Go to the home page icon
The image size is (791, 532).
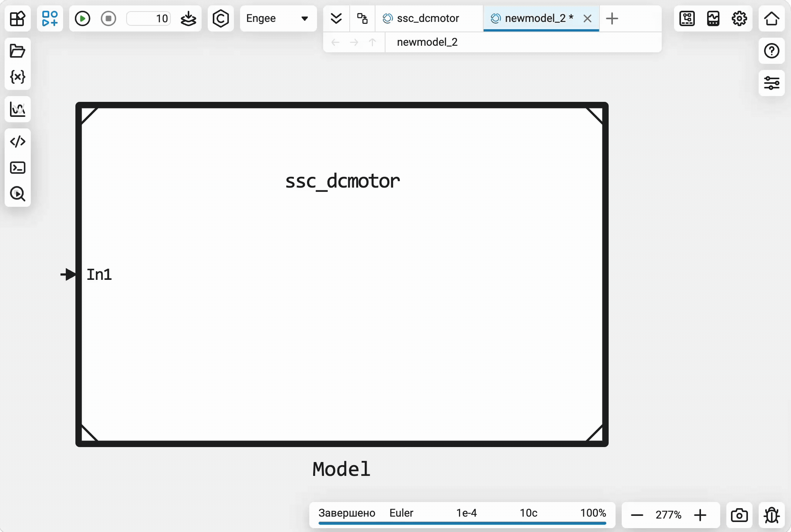[772, 18]
